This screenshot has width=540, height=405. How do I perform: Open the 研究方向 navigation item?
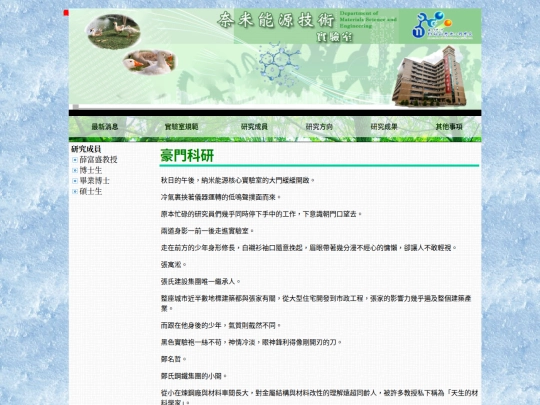(319, 127)
